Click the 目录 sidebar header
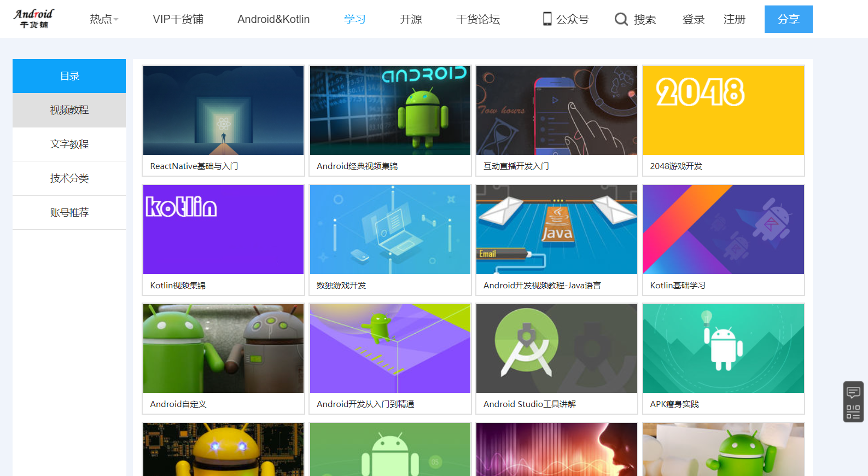The height and width of the screenshot is (476, 868). [69, 76]
